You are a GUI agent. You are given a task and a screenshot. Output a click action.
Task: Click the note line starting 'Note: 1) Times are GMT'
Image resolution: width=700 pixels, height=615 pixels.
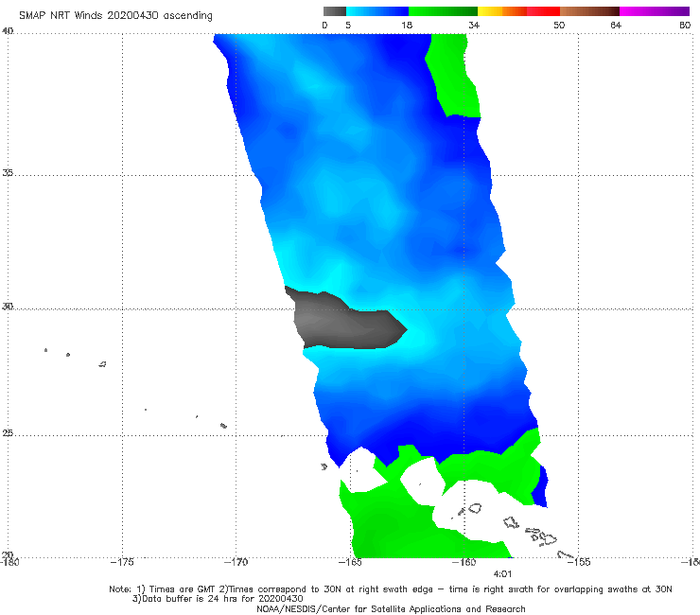click(x=390, y=589)
